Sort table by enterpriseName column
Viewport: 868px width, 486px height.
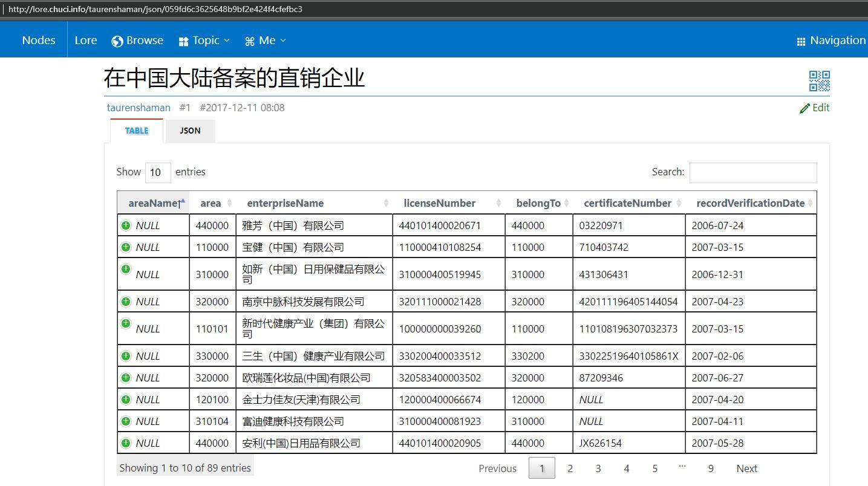315,203
